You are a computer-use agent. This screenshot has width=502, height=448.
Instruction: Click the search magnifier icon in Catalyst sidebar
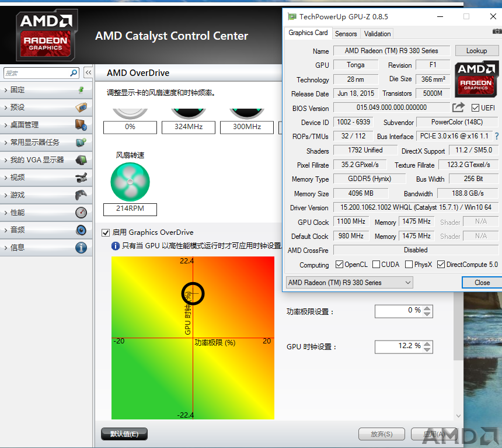[x=74, y=73]
